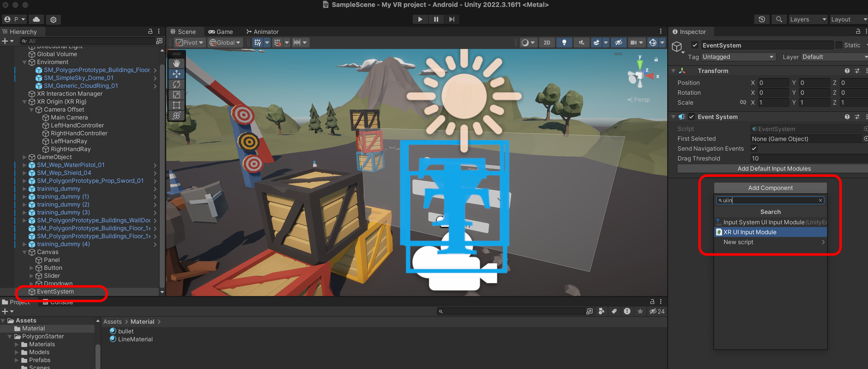Select the Move tool in scene toolbar
868x369 pixels.
click(176, 74)
